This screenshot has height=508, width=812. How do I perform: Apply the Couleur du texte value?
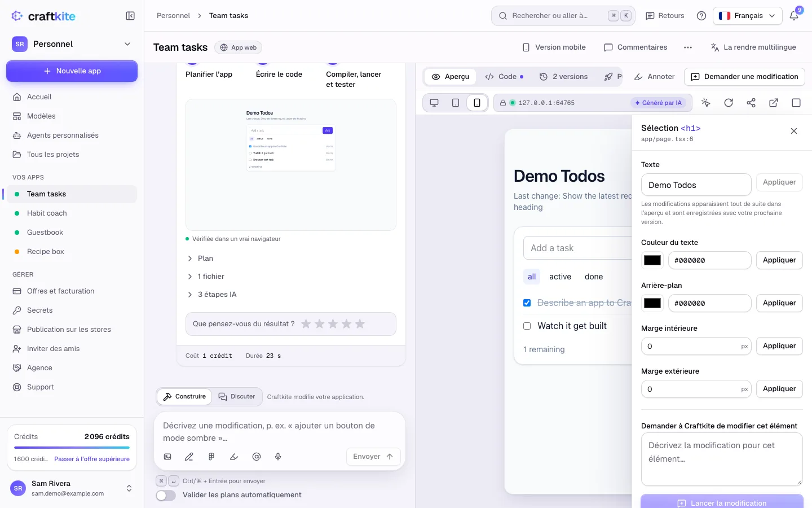(779, 260)
